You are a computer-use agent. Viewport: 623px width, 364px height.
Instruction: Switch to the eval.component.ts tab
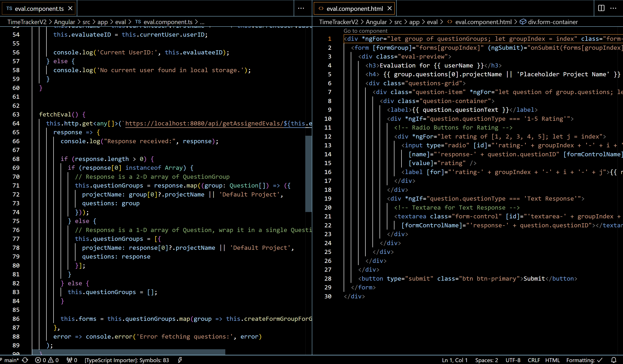tap(39, 9)
